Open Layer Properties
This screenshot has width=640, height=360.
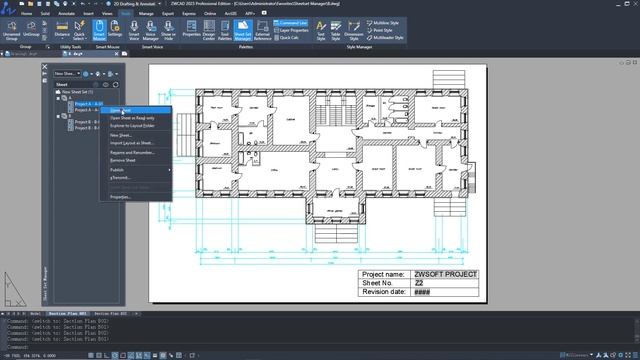coord(291,30)
